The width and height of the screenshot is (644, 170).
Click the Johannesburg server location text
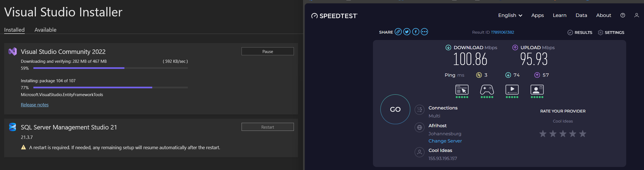tap(445, 134)
